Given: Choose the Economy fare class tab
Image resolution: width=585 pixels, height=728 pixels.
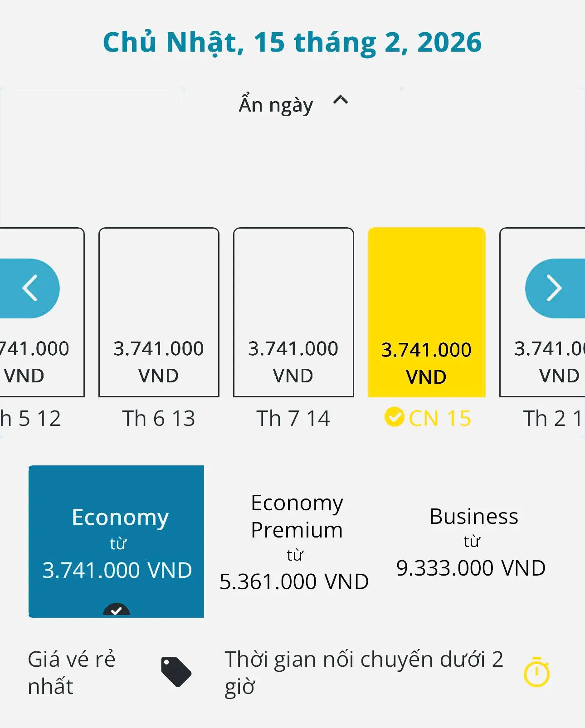Looking at the screenshot, I should 117,541.
